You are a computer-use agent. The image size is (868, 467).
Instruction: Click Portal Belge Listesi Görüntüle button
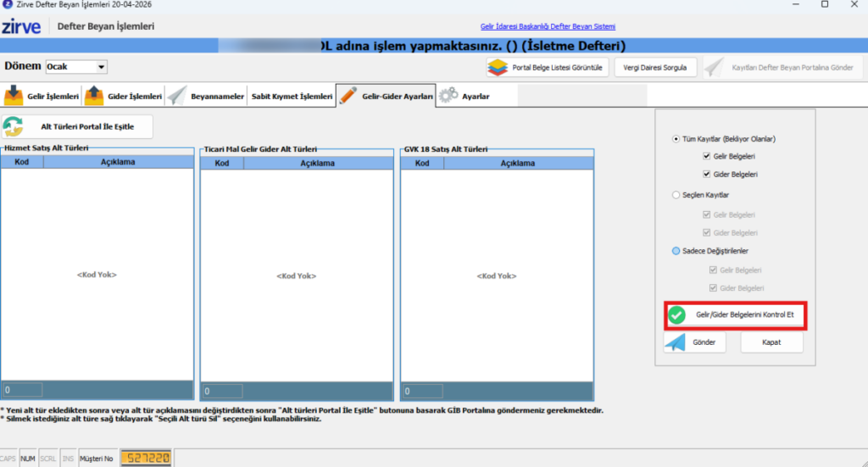tap(547, 68)
